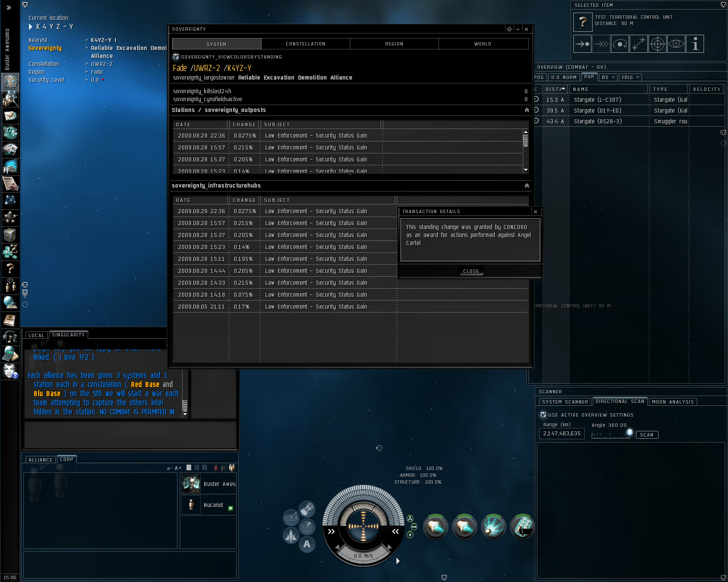728x582 pixels.
Task: Toggle the bottom small round HUD button
Action: click(x=410, y=535)
